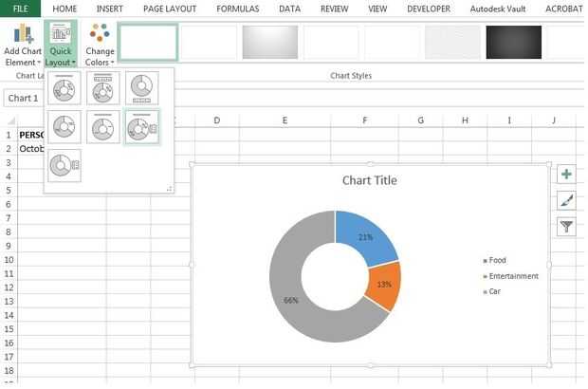Click the Select All corner triangle
The image size is (588, 389).
point(10,120)
